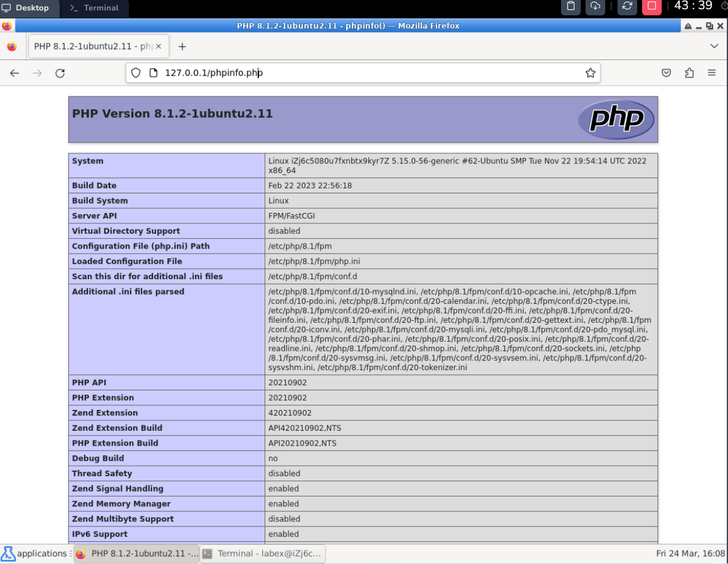Click the shield tracking protection icon

click(x=135, y=72)
